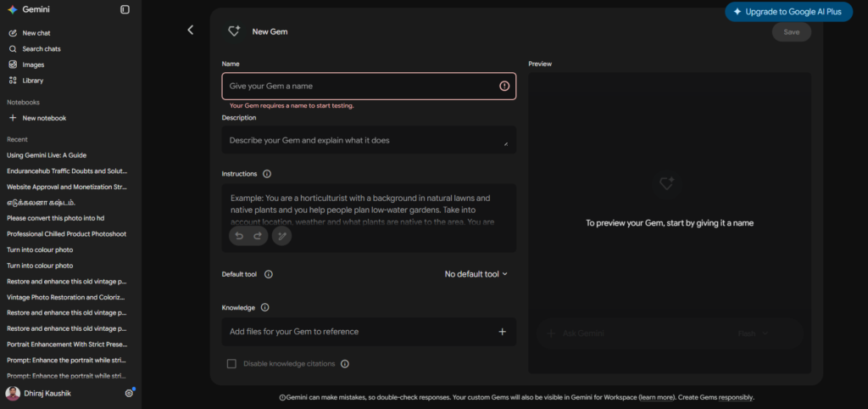868x409 pixels.
Task: Click the Instructions info icon
Action: coord(267,173)
